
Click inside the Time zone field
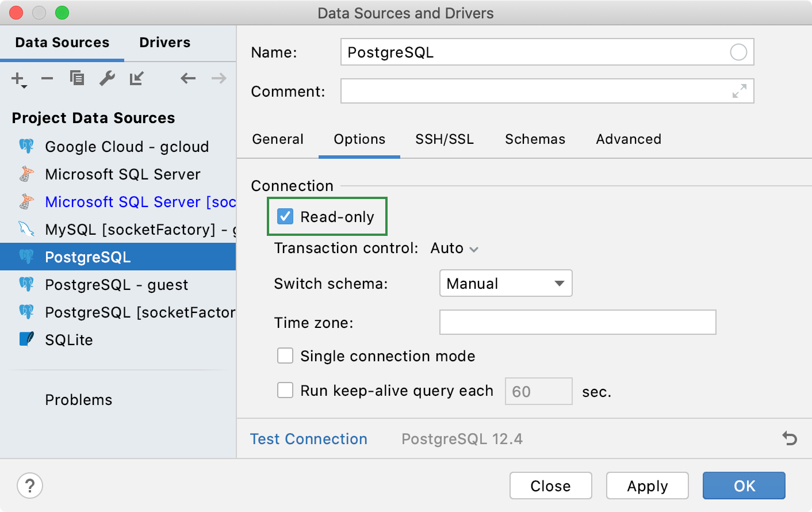(577, 322)
